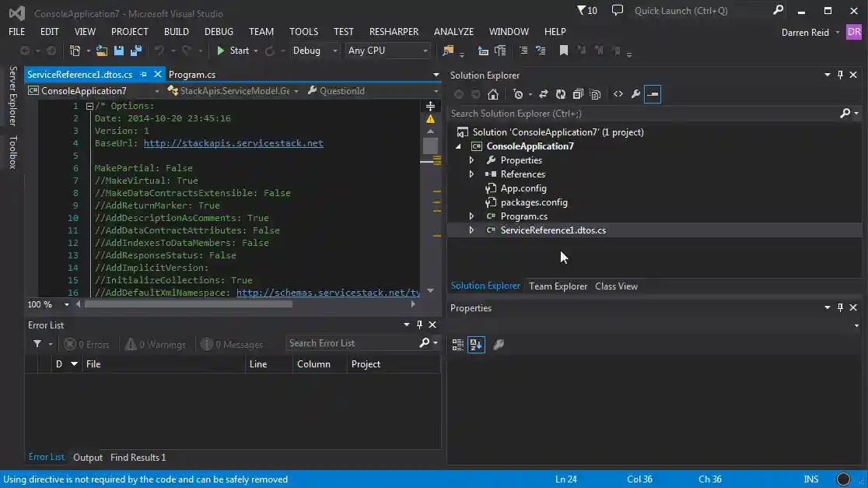The width and height of the screenshot is (868, 488).
Task: Expand the References node in Solution Explorer
Action: click(471, 174)
